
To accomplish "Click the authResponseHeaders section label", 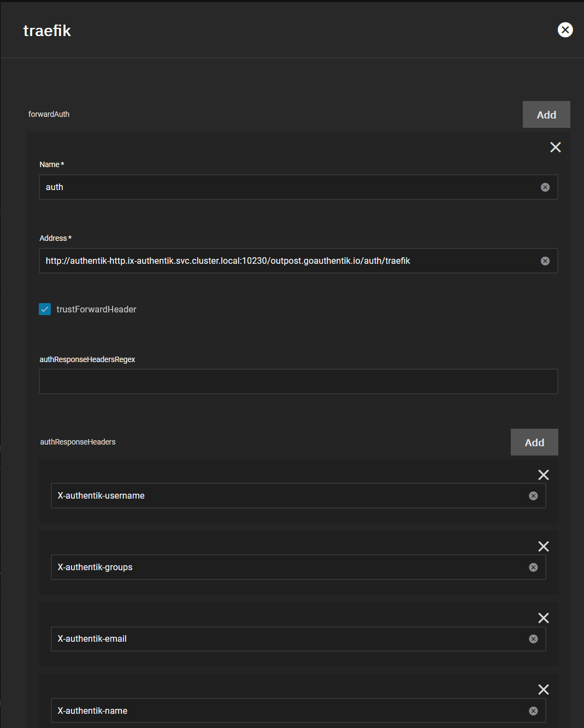I will [x=78, y=442].
